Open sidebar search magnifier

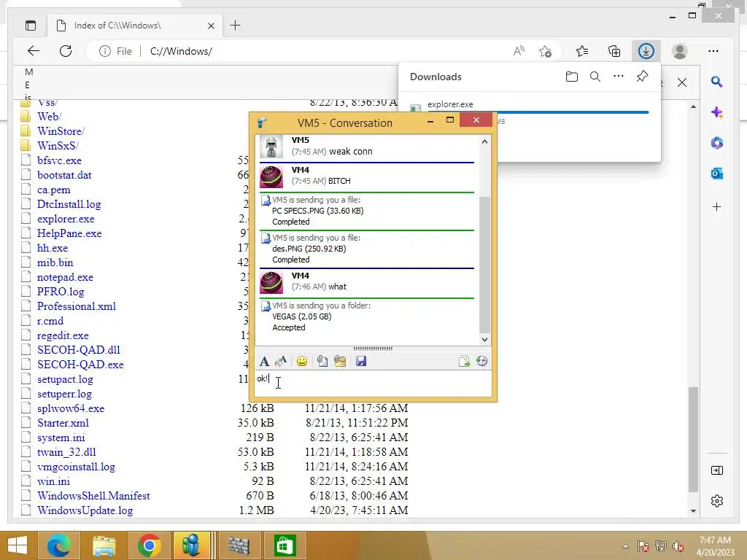pyautogui.click(x=716, y=82)
